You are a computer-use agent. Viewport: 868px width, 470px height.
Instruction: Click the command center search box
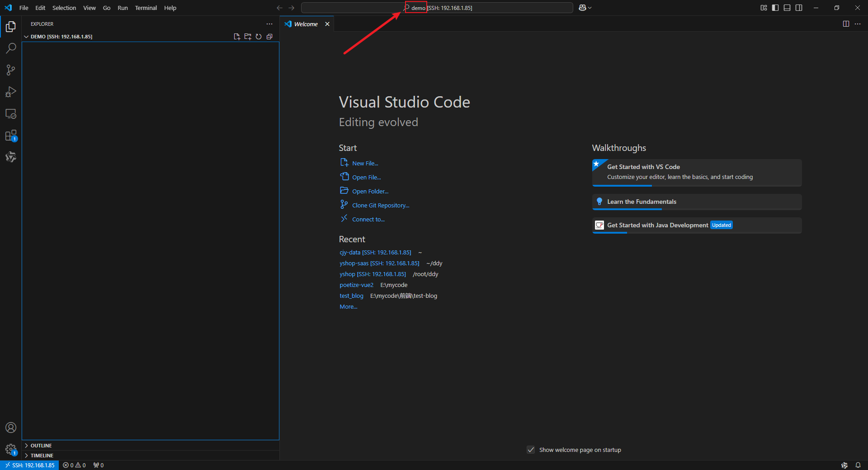click(x=437, y=8)
